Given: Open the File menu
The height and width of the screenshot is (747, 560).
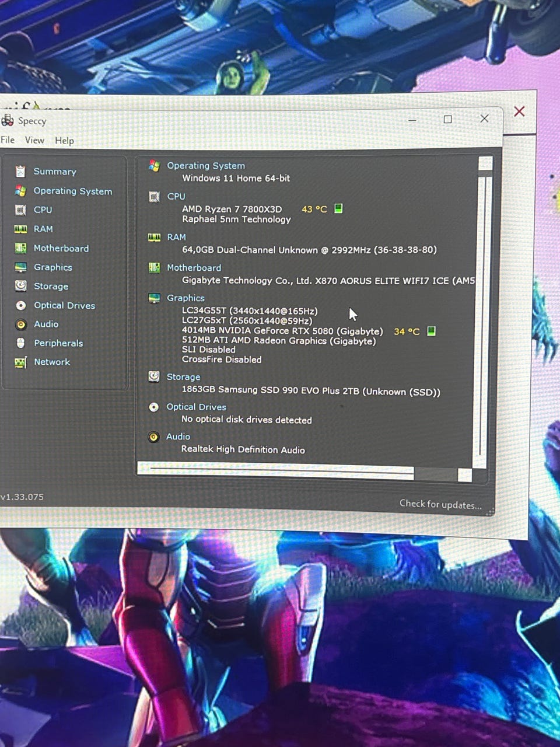Looking at the screenshot, I should [x=8, y=140].
